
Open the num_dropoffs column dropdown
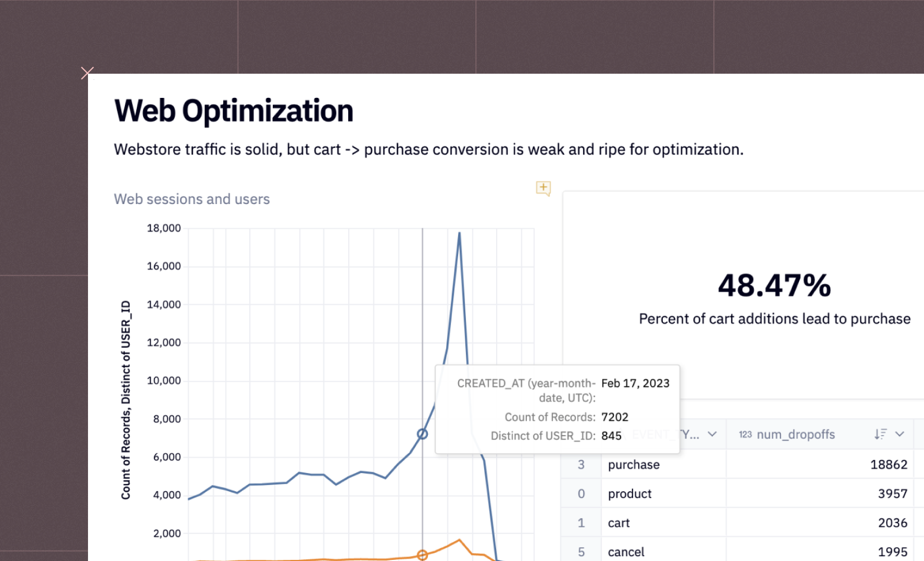[900, 434]
